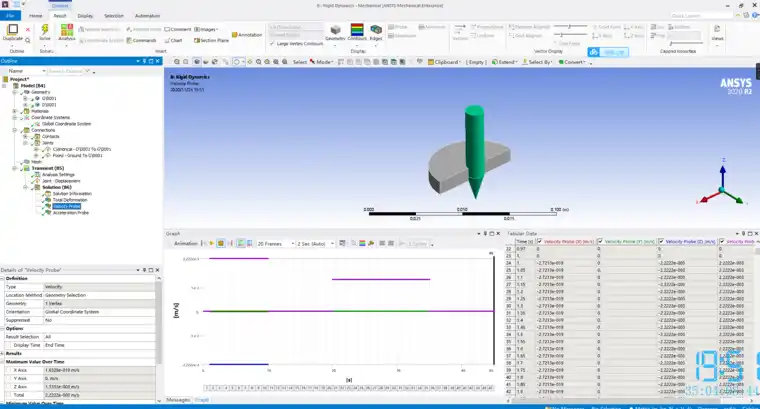Play the animation in Graph panel
Viewport: 760px width, 409px height.
coord(211,243)
